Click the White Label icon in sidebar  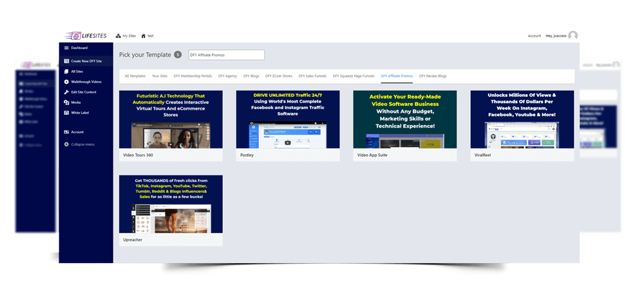[66, 112]
